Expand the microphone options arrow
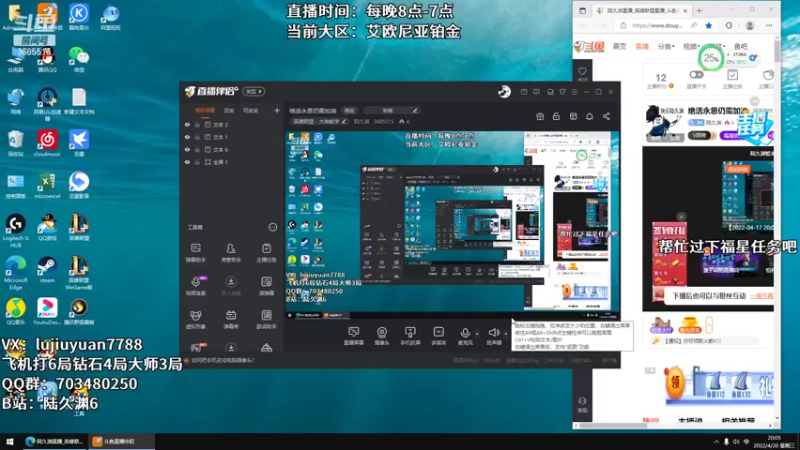This screenshot has width=800, height=450. pyautogui.click(x=478, y=334)
